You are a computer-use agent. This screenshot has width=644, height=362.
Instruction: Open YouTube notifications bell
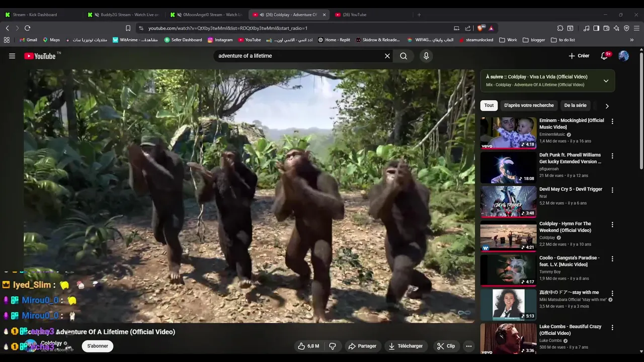(x=605, y=56)
